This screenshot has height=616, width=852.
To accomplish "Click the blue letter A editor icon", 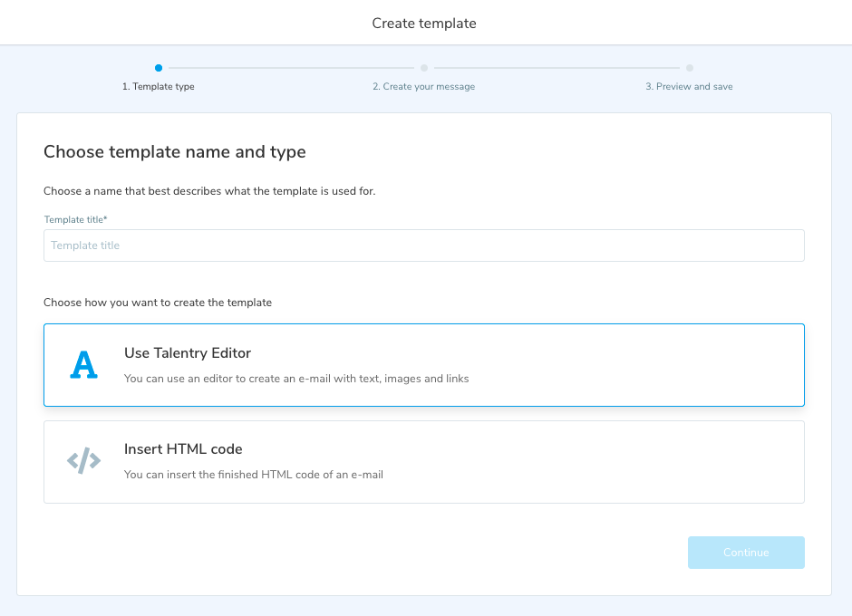I will click(x=83, y=365).
